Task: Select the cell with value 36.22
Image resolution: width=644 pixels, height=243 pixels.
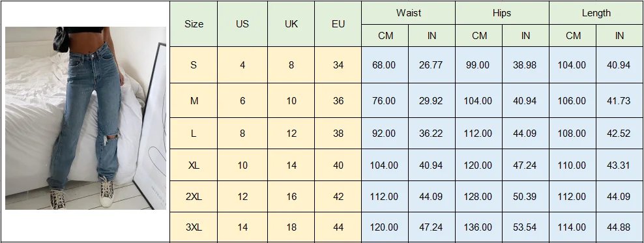Action: [432, 134]
